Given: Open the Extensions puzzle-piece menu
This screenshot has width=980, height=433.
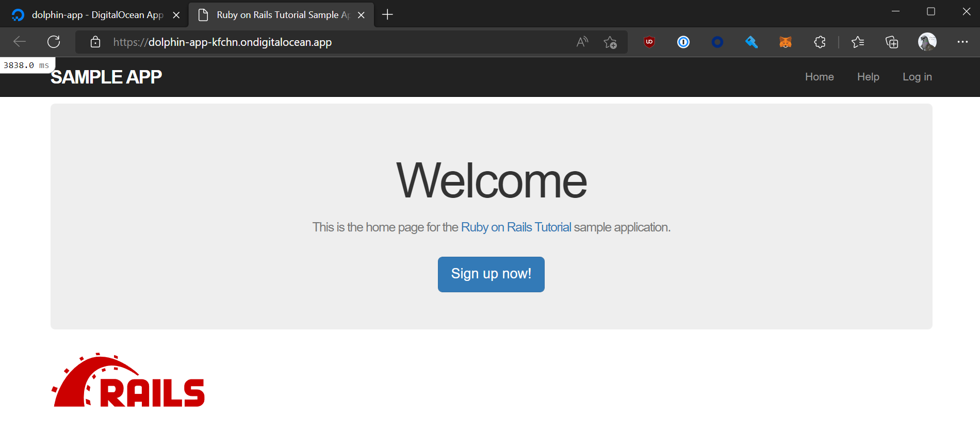Looking at the screenshot, I should [x=820, y=42].
